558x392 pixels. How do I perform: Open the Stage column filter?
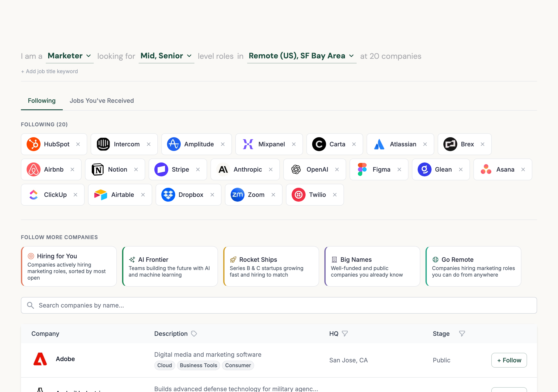click(x=461, y=334)
